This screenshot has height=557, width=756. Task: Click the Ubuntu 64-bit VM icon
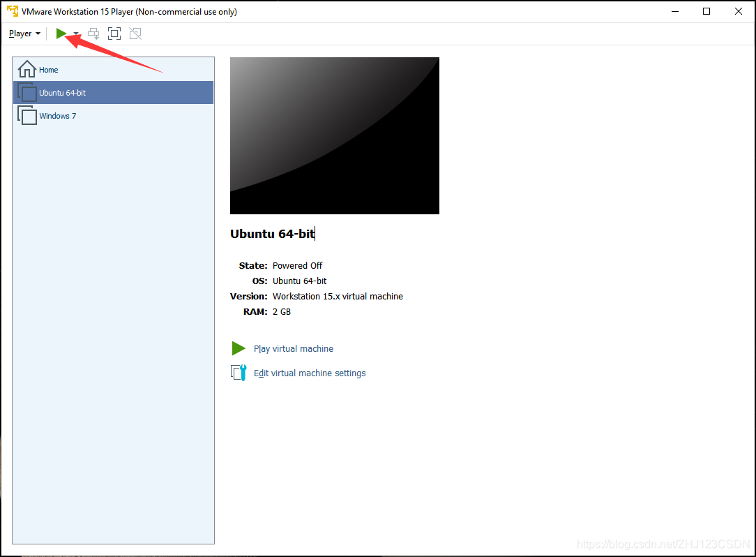click(x=27, y=92)
